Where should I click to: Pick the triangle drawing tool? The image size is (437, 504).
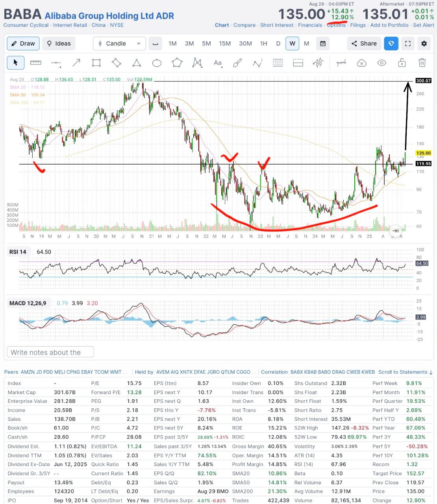[x=137, y=63]
